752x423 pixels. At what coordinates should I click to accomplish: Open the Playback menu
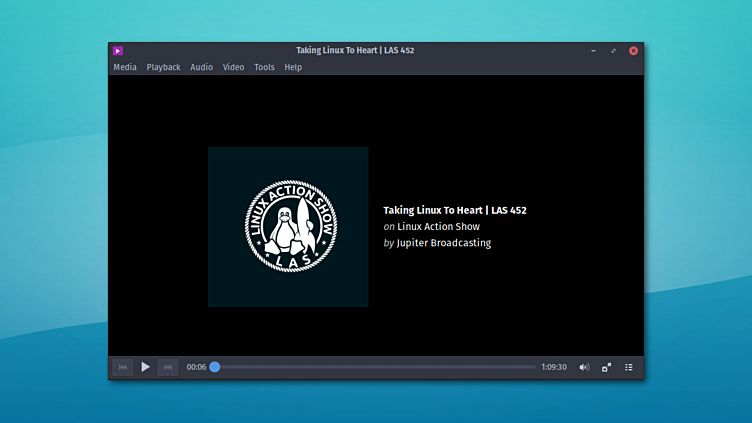163,67
